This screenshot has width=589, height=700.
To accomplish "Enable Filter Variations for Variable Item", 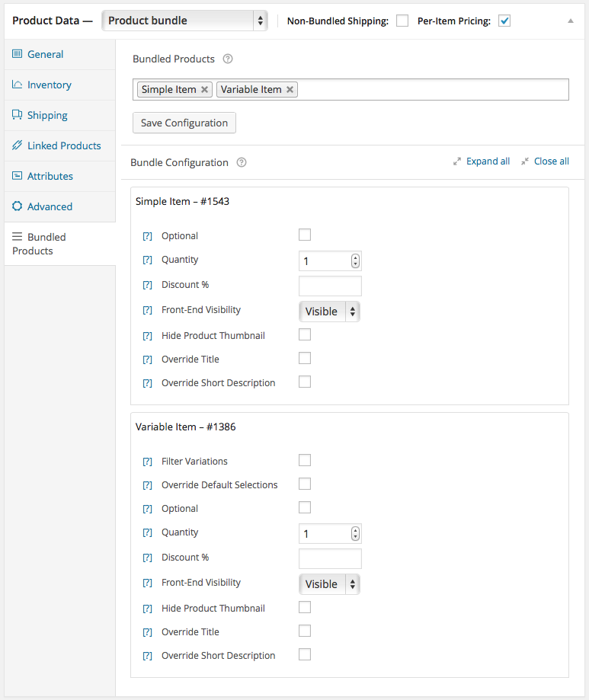I will [x=305, y=461].
